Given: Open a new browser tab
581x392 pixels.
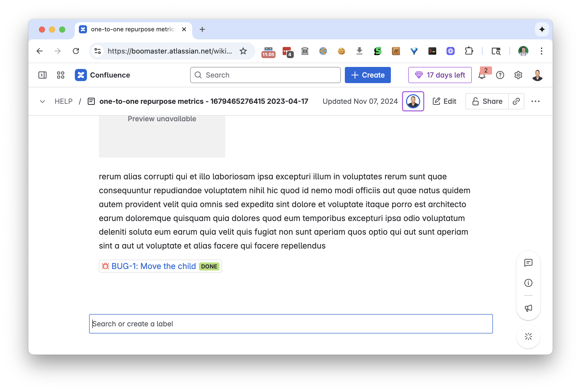Looking at the screenshot, I should 202,29.
